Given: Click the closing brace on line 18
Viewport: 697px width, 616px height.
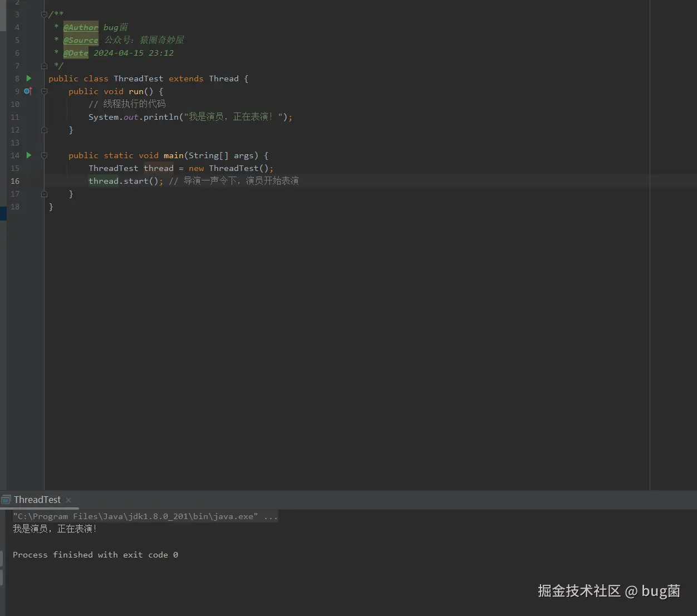Looking at the screenshot, I should (x=51, y=207).
